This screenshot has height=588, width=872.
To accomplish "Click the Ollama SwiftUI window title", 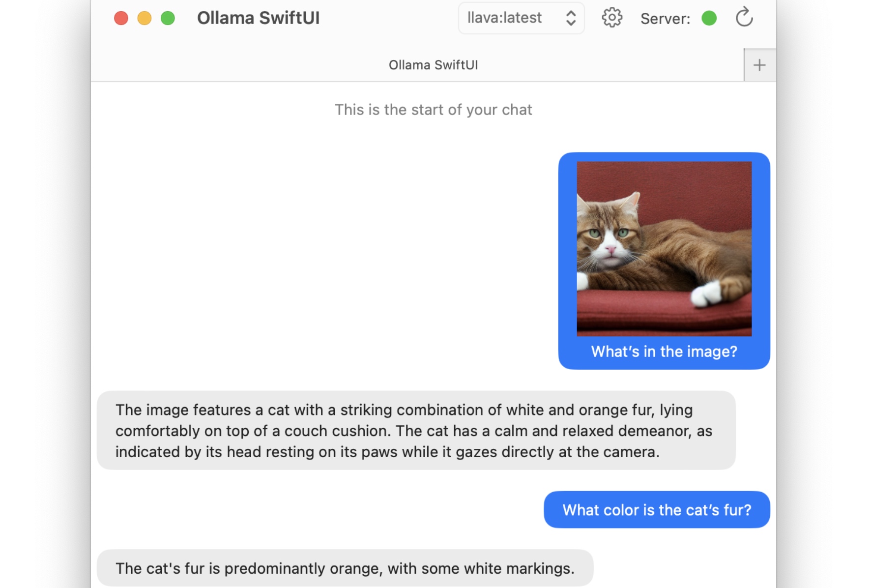I will [x=258, y=18].
